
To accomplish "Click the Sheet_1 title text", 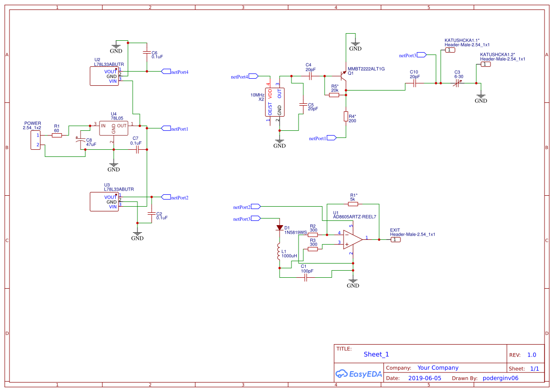I will point(376,354).
